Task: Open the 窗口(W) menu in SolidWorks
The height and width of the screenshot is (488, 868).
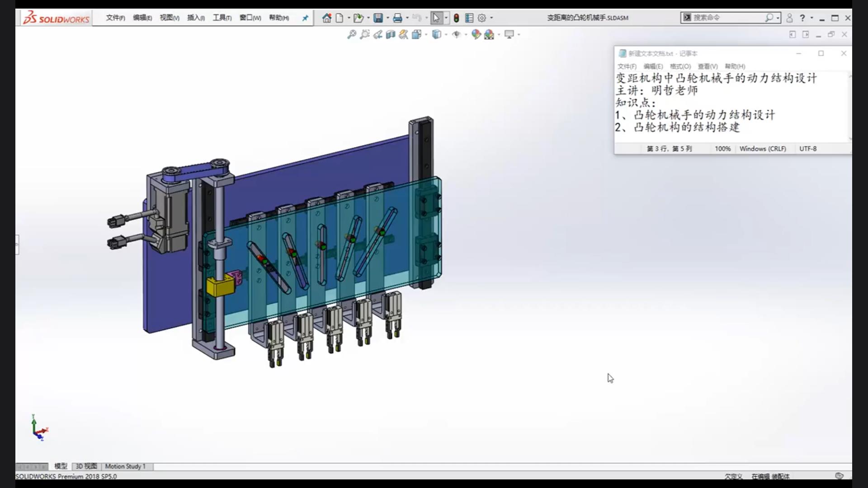Action: pos(250,18)
